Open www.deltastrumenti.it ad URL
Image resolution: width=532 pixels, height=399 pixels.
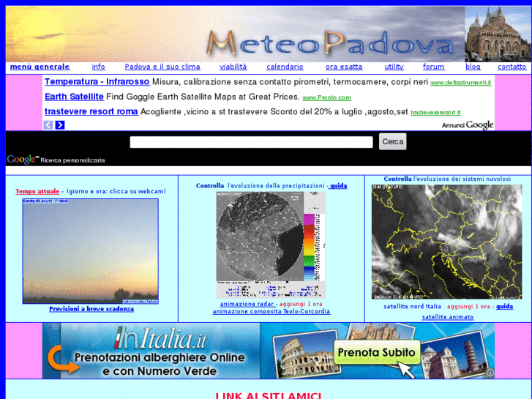(461, 83)
